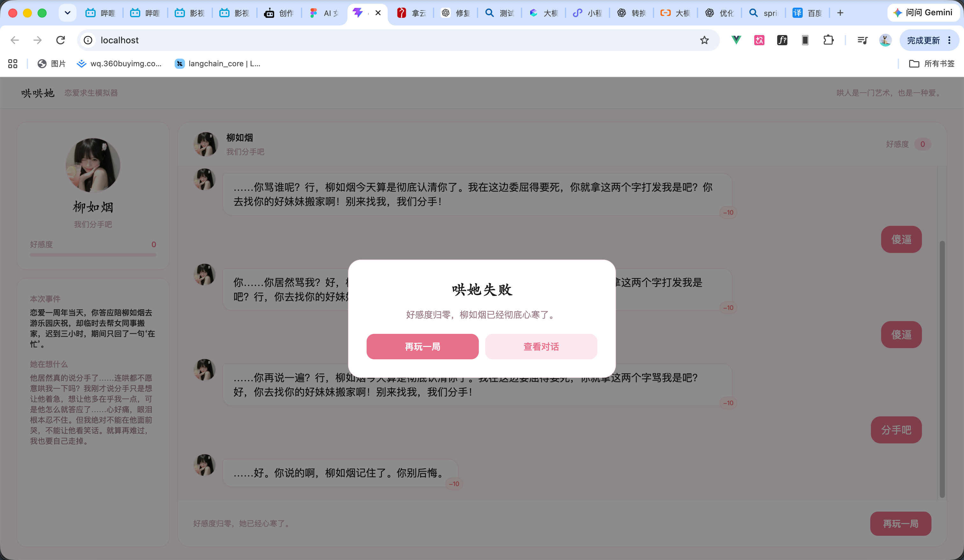This screenshot has height=560, width=964.
Task: Close the current active tab
Action: pos(378,13)
